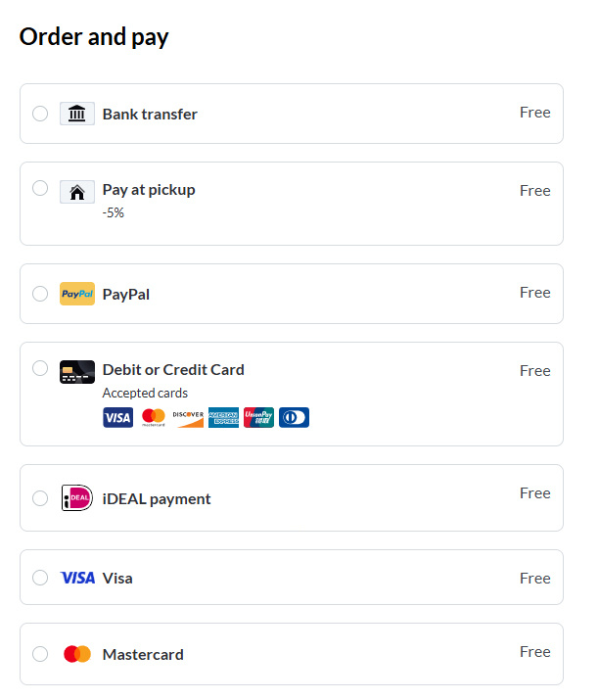Choose the Pay at pickup radio button
Viewport: 599px width, 700px height.
tap(40, 188)
